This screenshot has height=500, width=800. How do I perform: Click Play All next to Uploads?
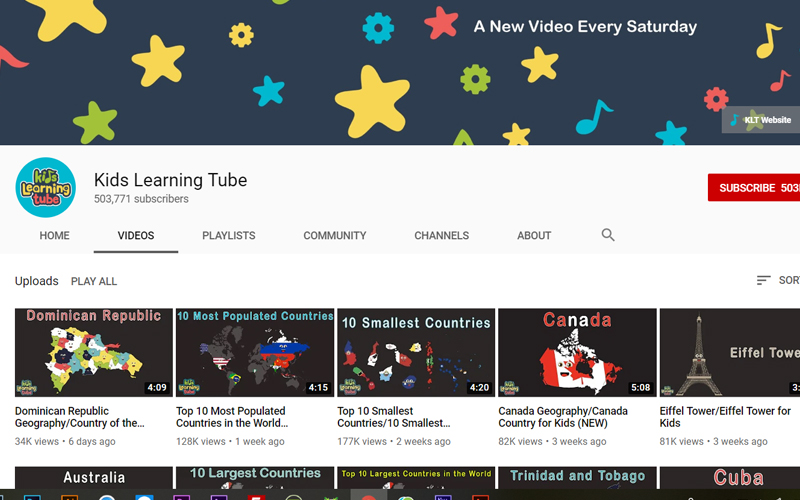94,282
